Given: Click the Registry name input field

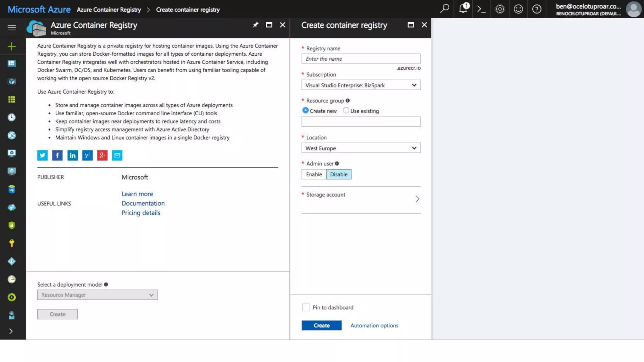Looking at the screenshot, I should click(361, 59).
